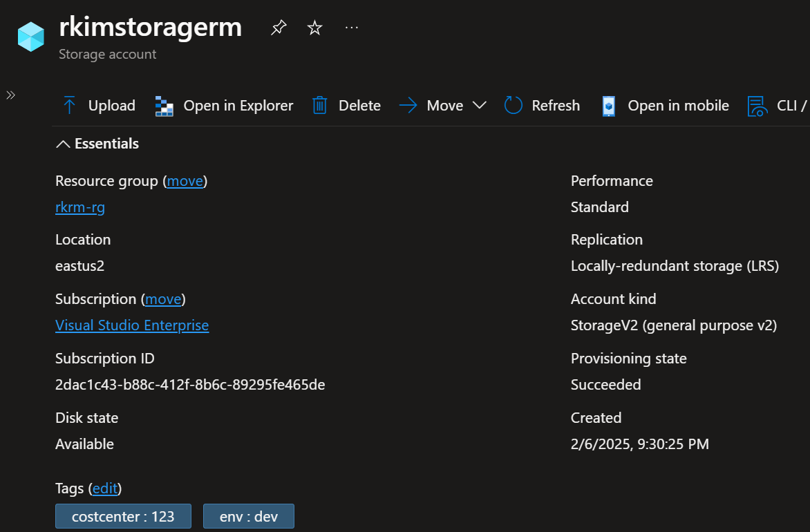Click move link next to Subscription

pos(163,299)
